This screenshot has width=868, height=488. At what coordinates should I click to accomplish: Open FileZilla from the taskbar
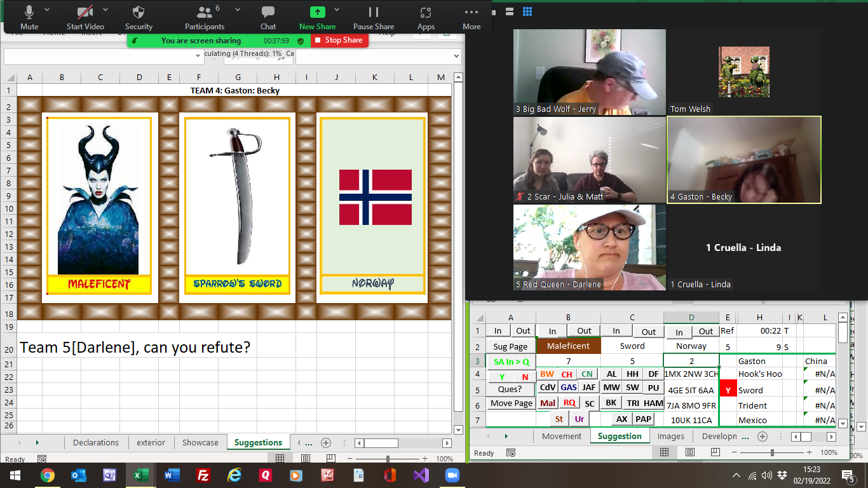203,475
